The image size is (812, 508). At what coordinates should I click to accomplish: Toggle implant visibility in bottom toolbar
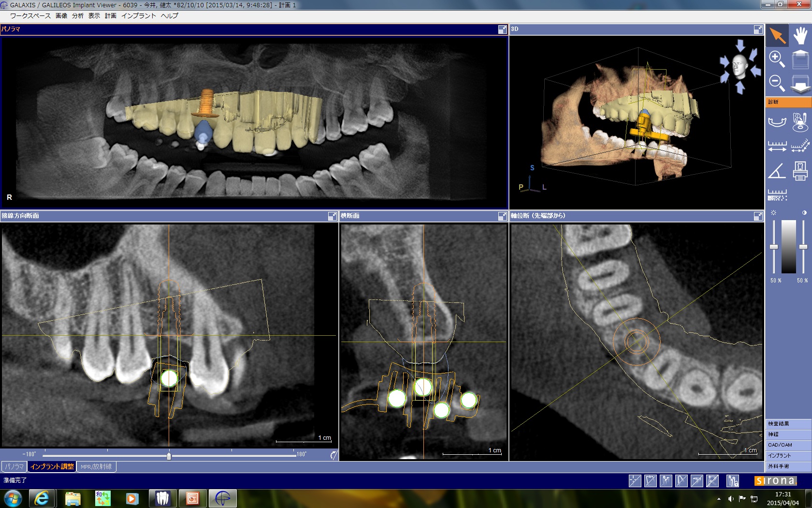coord(666,480)
